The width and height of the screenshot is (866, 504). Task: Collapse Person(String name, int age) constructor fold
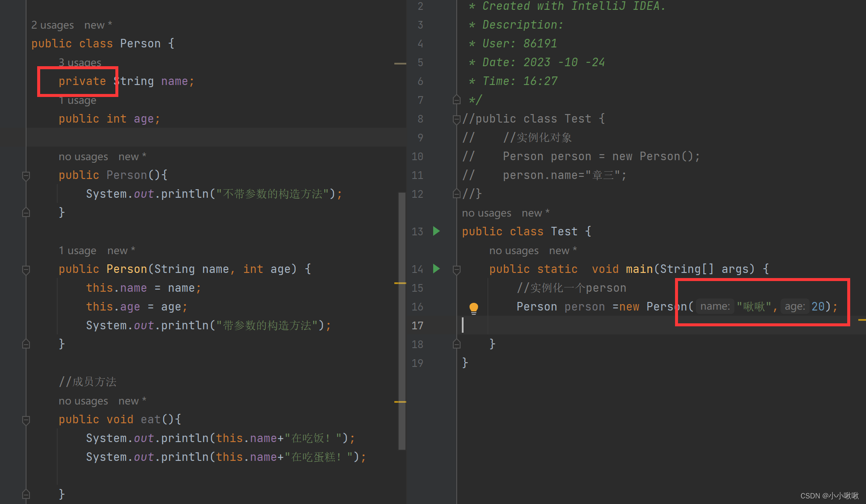click(x=26, y=270)
